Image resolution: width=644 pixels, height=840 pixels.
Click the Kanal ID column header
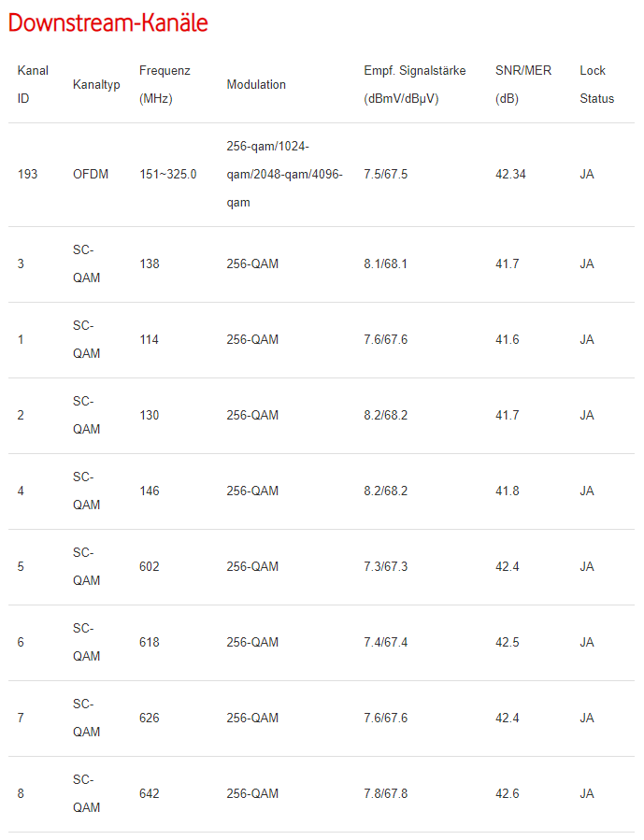[x=33, y=84]
